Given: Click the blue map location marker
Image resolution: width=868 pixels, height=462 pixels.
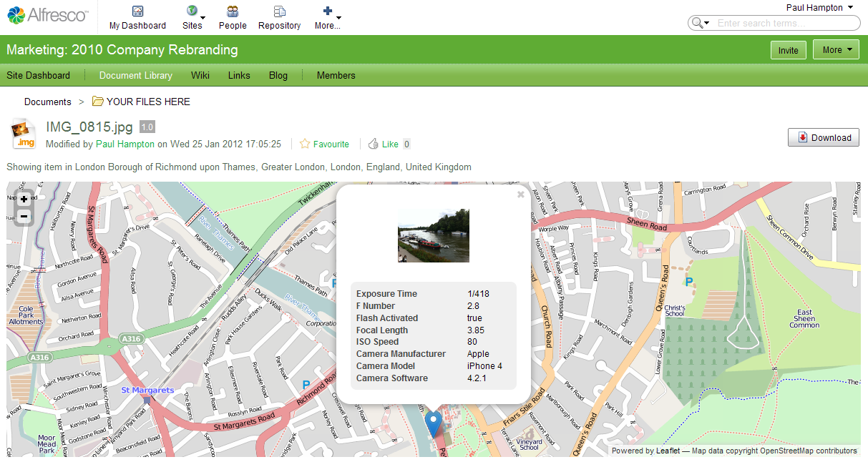Looking at the screenshot, I should tap(433, 424).
